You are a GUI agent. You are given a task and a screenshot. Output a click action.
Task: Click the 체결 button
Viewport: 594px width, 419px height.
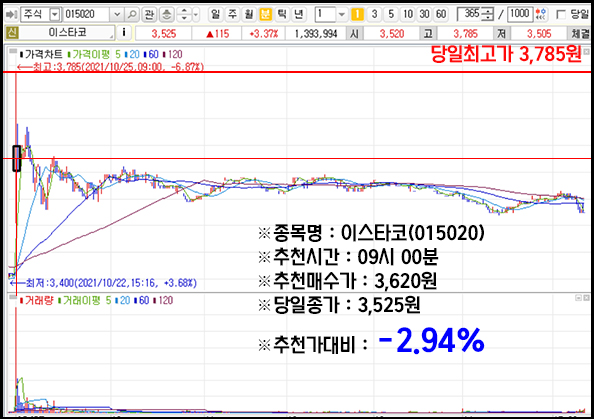pyautogui.click(x=580, y=34)
